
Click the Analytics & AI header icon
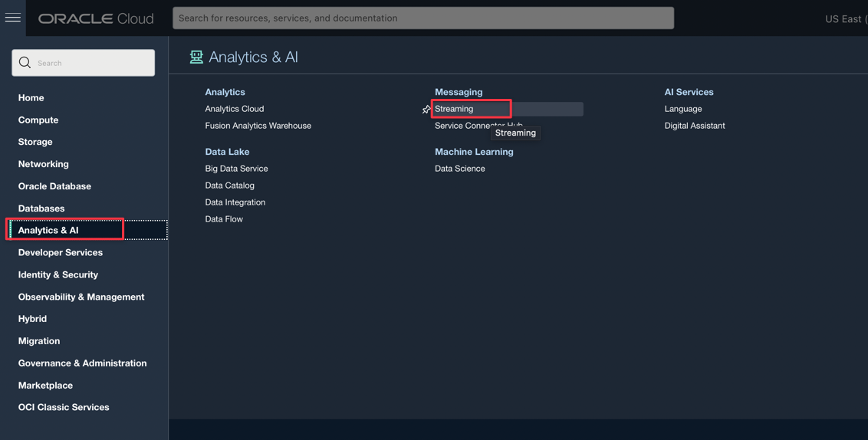(196, 57)
